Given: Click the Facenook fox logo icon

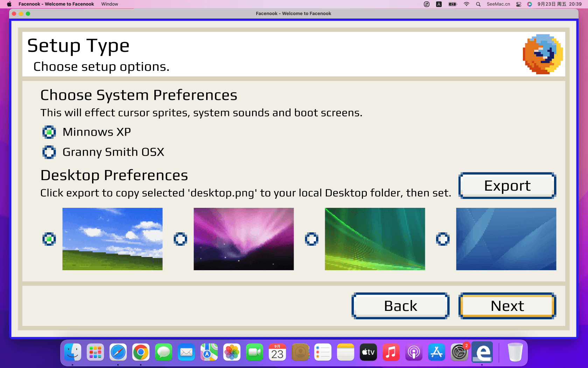Looking at the screenshot, I should click(x=542, y=54).
